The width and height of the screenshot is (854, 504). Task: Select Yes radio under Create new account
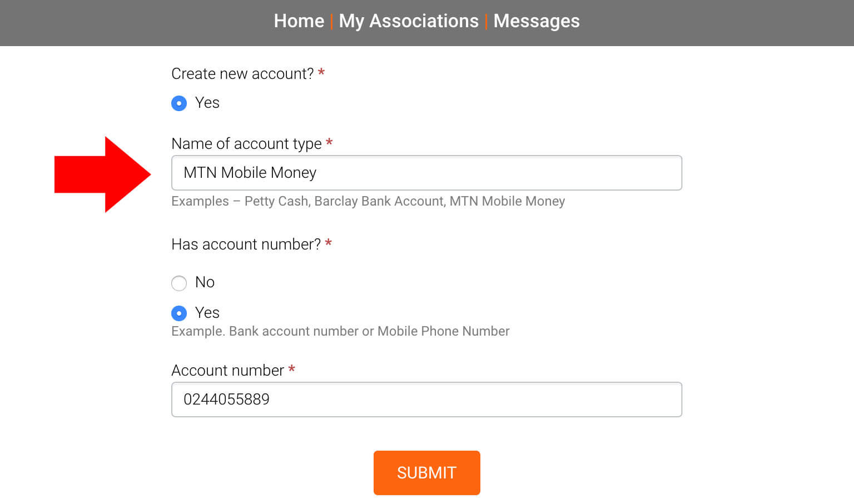179,103
